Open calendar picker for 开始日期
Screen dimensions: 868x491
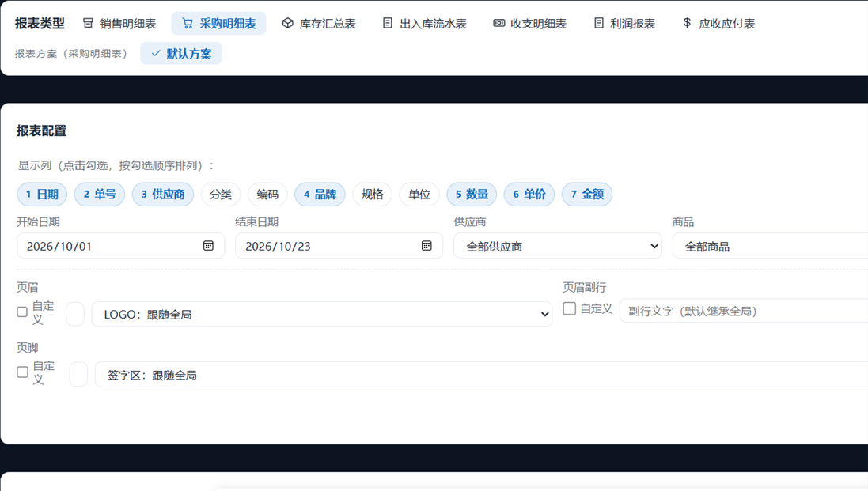coord(208,245)
